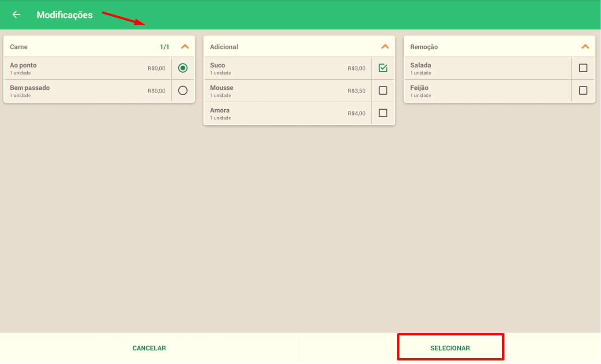The width and height of the screenshot is (601, 364).
Task: Click the R$3,50 price of Mousse
Action: pos(357,91)
